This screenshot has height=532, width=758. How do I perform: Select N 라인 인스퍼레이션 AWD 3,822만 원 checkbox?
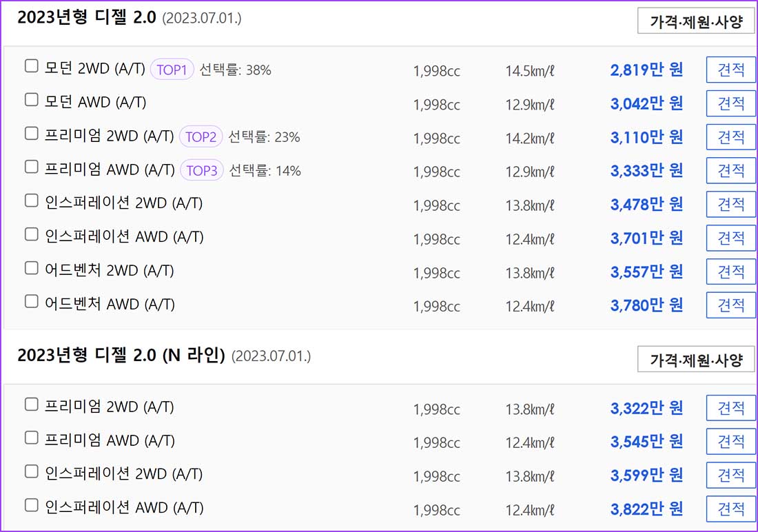(32, 505)
